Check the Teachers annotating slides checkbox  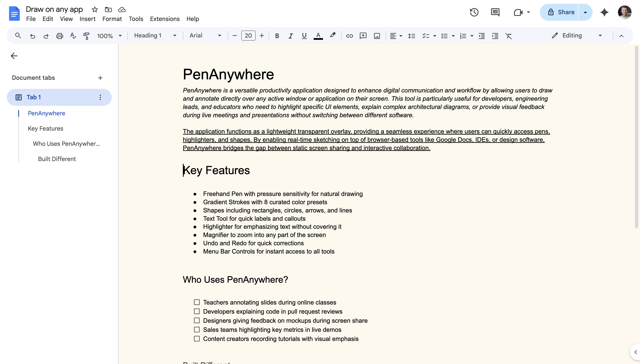click(x=197, y=302)
